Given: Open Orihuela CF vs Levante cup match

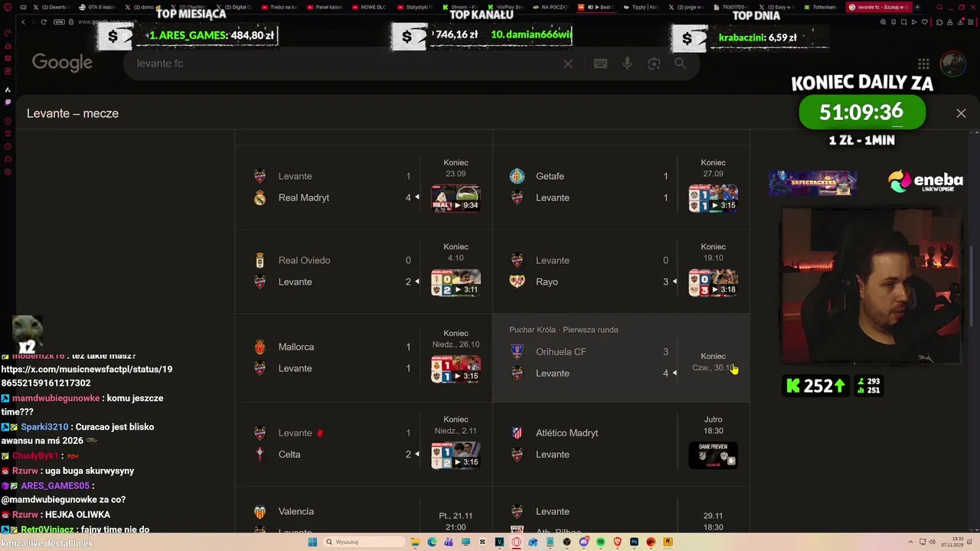Looking at the screenshot, I should click(x=621, y=357).
